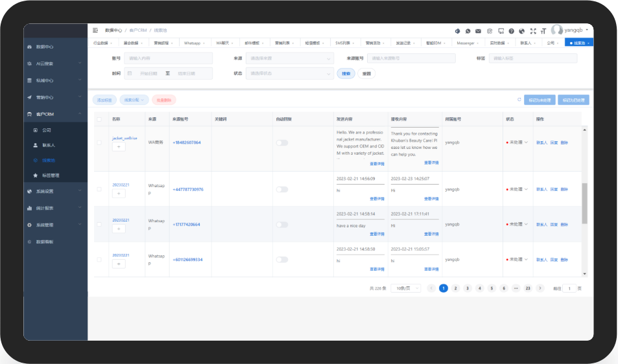Viewport: 618px width, 364px height.
Task: Click the WhatsApp icon in top header
Action: (x=468, y=30)
